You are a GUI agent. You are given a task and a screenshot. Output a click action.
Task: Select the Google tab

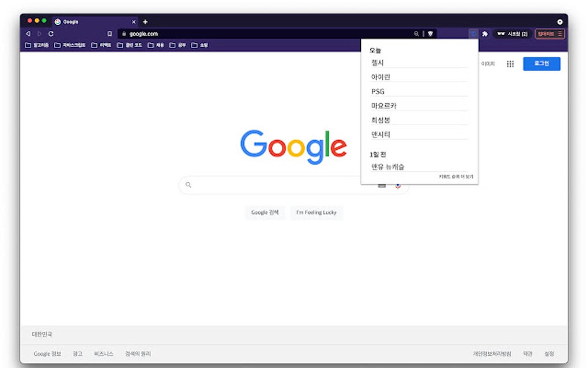(95, 22)
